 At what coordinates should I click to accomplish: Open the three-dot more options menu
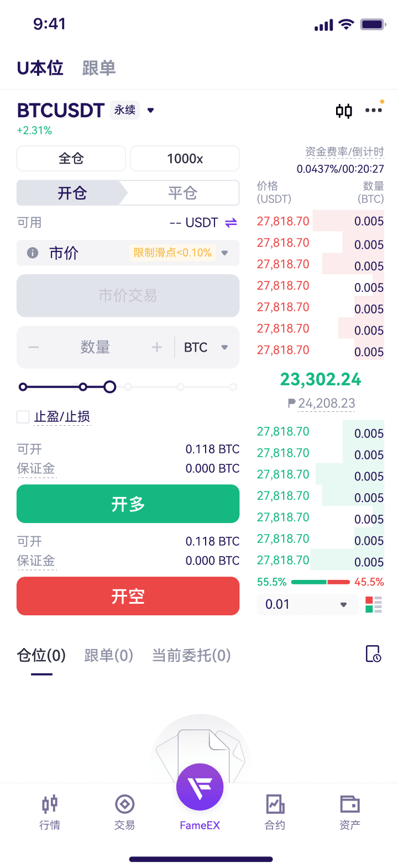(x=374, y=111)
